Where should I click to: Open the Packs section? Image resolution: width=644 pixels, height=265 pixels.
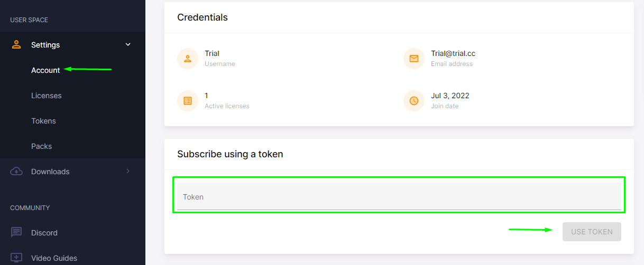(x=41, y=146)
